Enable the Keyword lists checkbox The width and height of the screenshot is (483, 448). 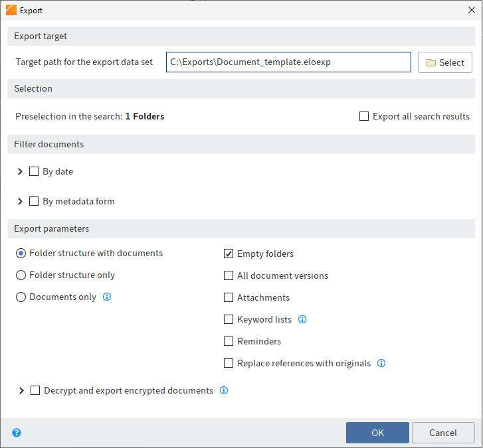[x=229, y=319]
